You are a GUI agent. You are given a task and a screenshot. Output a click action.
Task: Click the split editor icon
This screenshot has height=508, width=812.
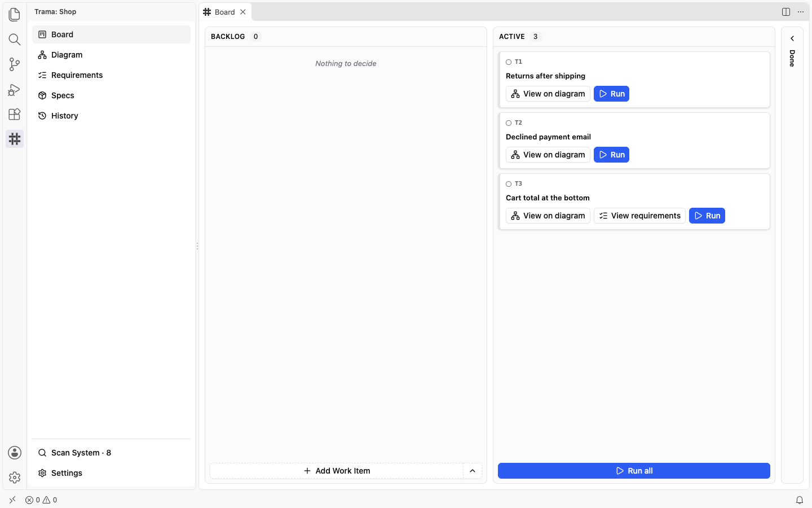coord(786,12)
